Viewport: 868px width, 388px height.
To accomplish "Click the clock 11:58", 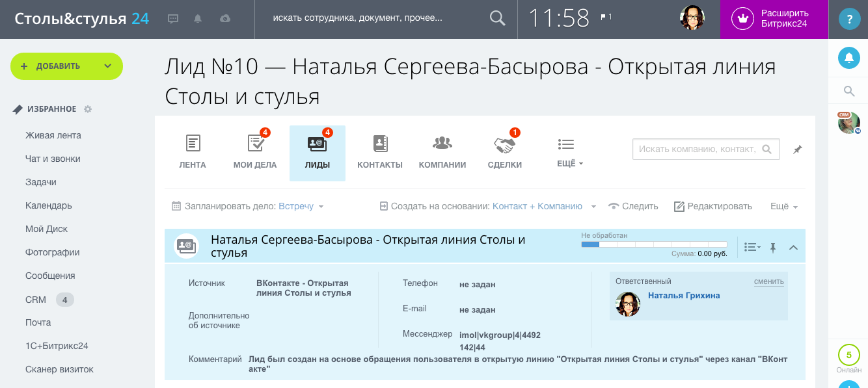I will pyautogui.click(x=558, y=19).
